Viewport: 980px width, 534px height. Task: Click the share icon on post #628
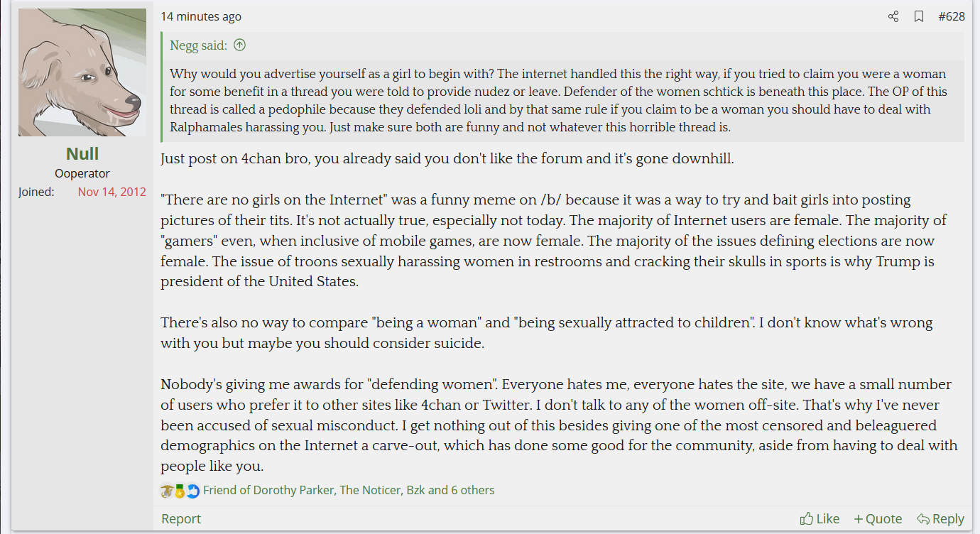(893, 16)
